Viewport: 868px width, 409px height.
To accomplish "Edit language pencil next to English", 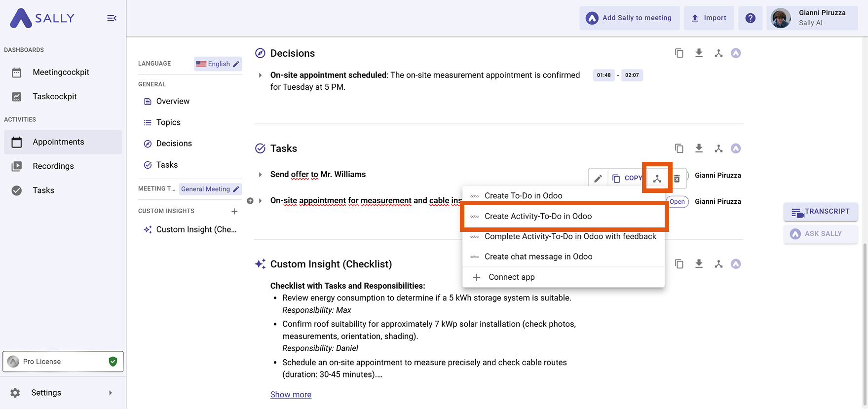I will pos(236,64).
